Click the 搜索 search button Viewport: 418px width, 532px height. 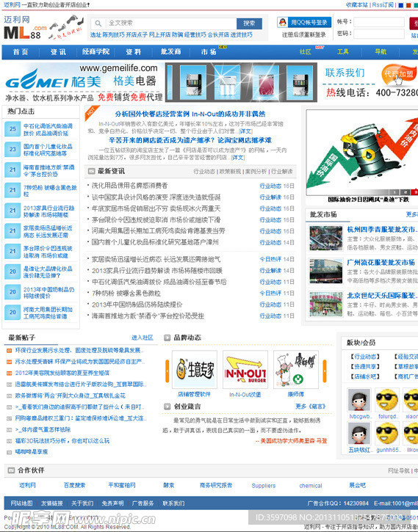(249, 23)
